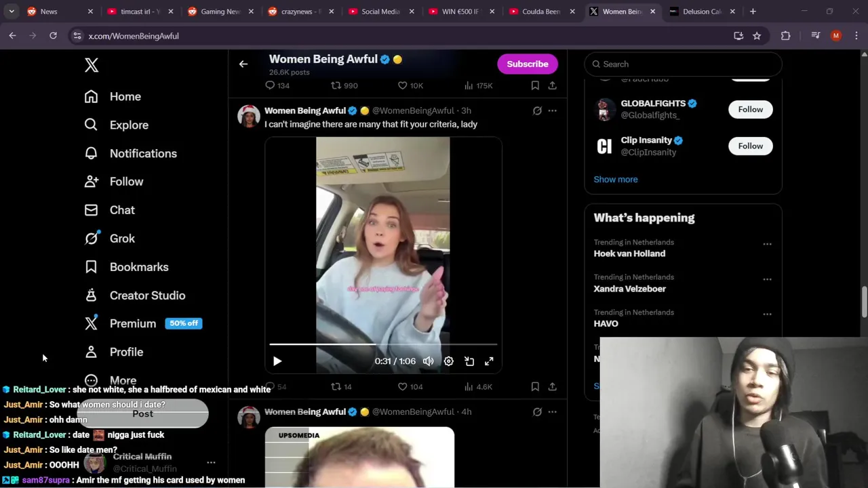Enter video fullscreen
Screen dimensions: 868x488
(489, 361)
